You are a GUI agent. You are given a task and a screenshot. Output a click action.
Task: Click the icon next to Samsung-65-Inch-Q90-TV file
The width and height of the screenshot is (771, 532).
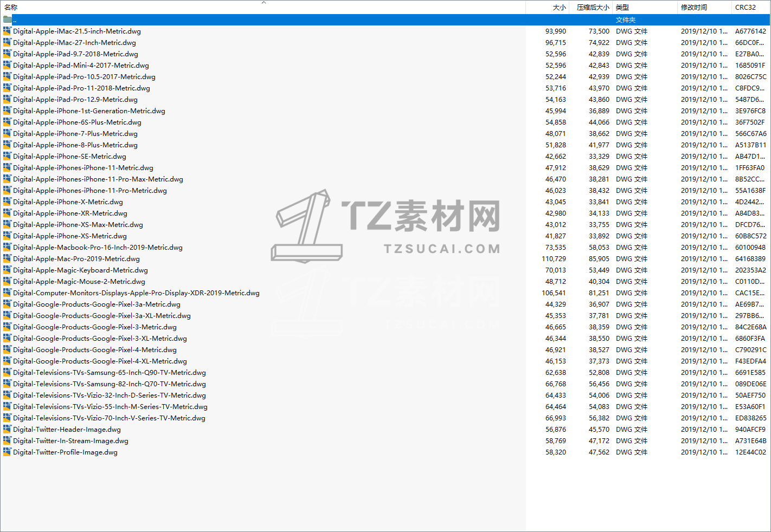click(x=7, y=373)
